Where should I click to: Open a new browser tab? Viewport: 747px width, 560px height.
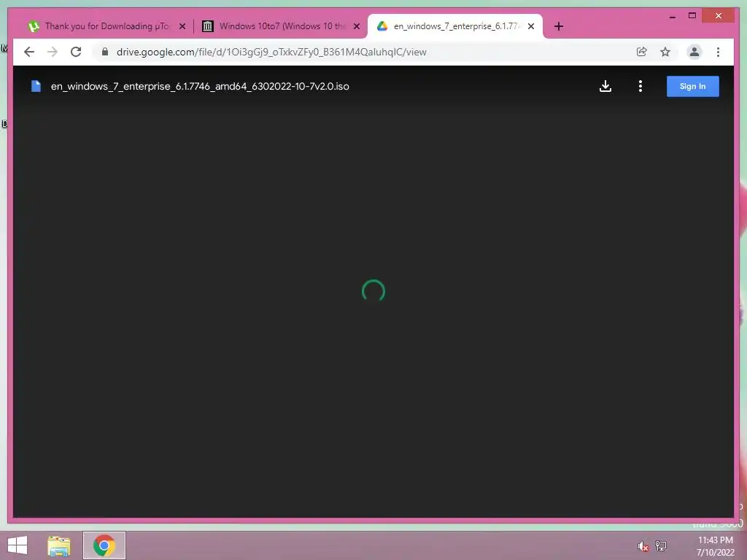coord(558,26)
